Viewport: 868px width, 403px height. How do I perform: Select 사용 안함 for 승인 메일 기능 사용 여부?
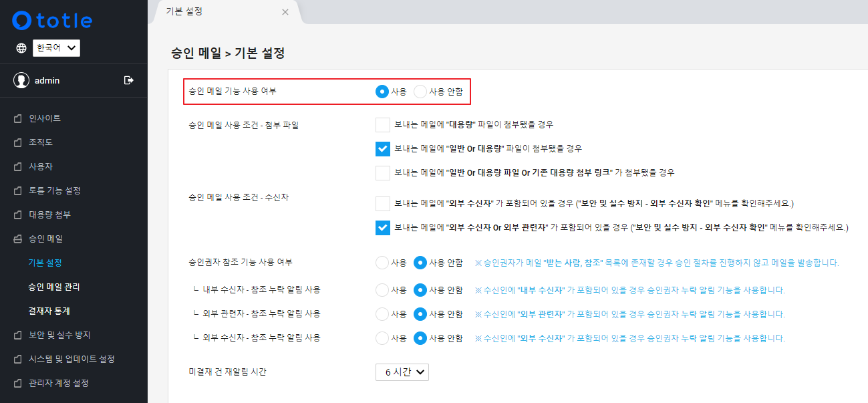(420, 92)
